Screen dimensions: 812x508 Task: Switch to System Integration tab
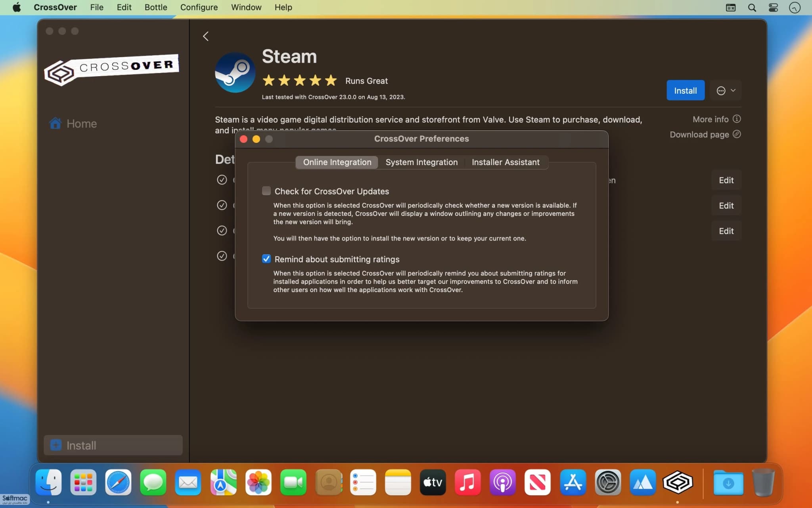click(x=421, y=162)
